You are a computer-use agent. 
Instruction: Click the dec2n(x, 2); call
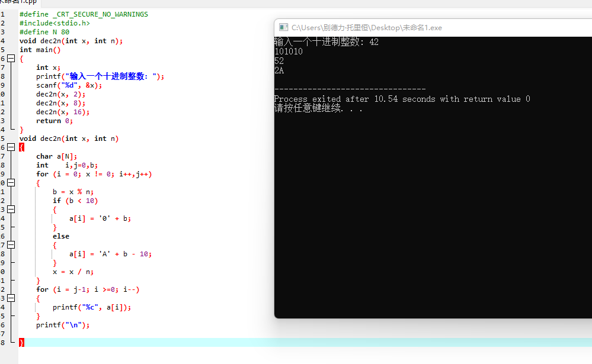click(x=61, y=94)
